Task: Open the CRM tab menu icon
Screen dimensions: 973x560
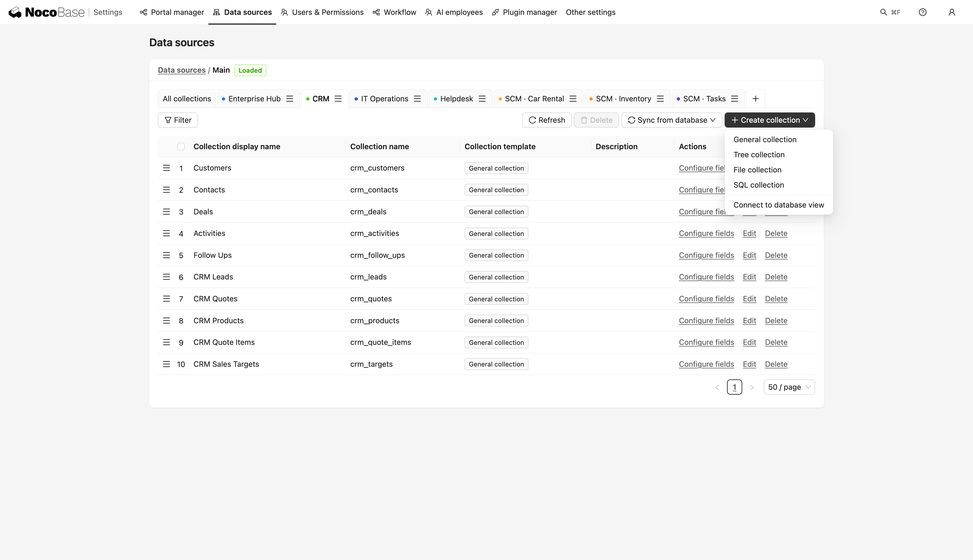Action: pos(338,99)
